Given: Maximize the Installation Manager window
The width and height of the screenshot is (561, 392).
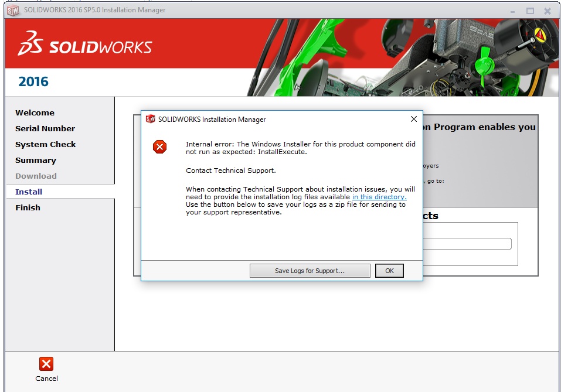Looking at the screenshot, I should pyautogui.click(x=530, y=11).
